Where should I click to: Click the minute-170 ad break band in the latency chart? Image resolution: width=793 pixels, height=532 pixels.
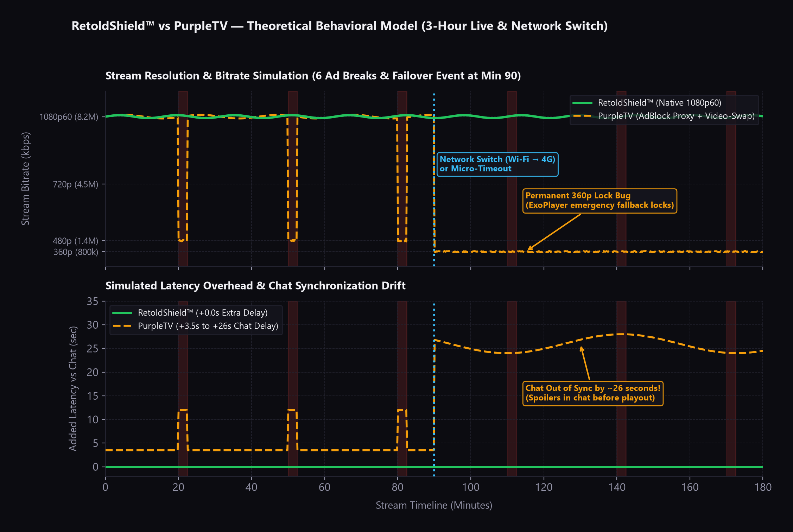tap(731, 389)
